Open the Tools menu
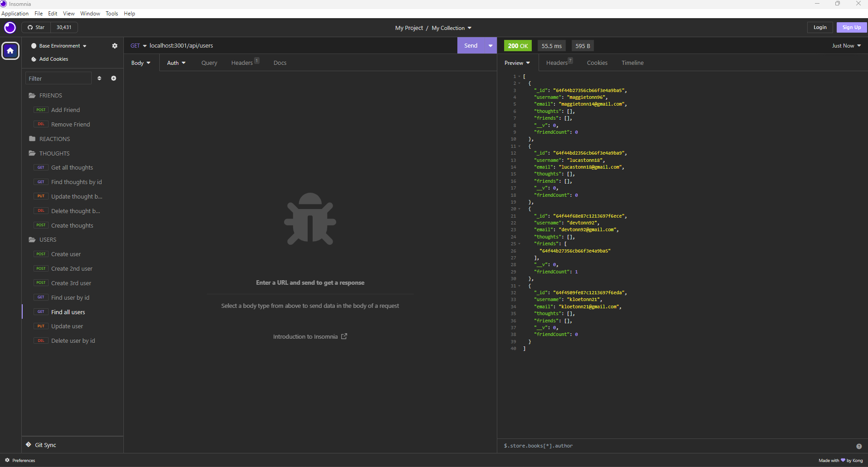 click(x=112, y=13)
